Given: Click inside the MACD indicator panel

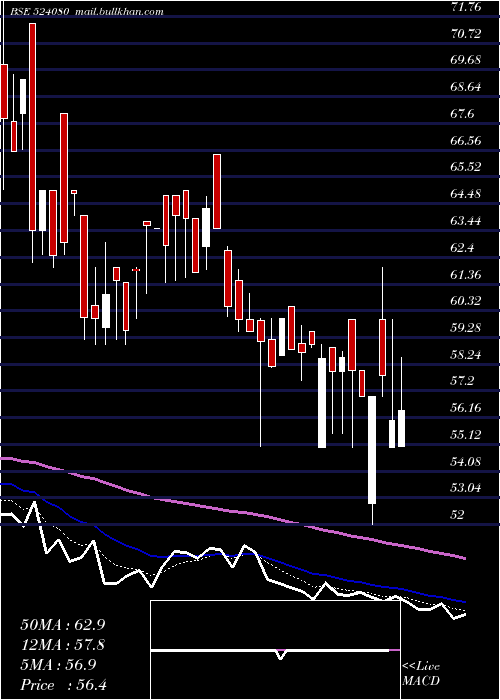Looking at the screenshot, I should (x=275, y=650).
